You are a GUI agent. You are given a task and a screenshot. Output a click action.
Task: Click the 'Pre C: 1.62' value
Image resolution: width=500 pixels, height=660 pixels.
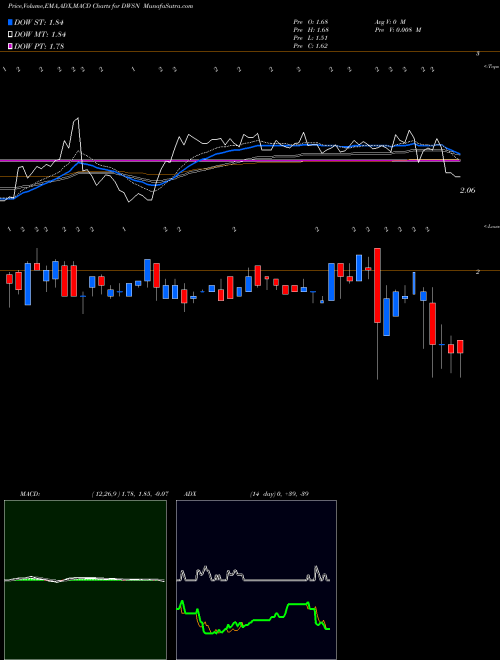pos(311,46)
